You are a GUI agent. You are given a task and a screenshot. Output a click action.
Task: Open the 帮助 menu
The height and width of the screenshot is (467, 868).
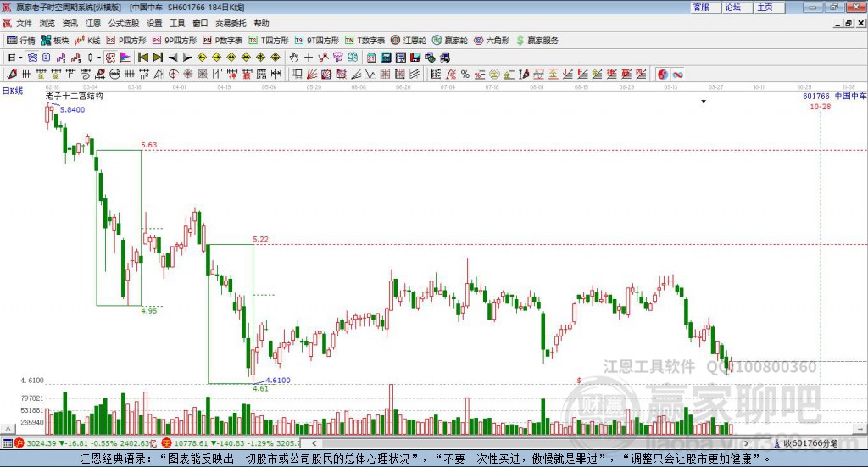click(x=261, y=23)
